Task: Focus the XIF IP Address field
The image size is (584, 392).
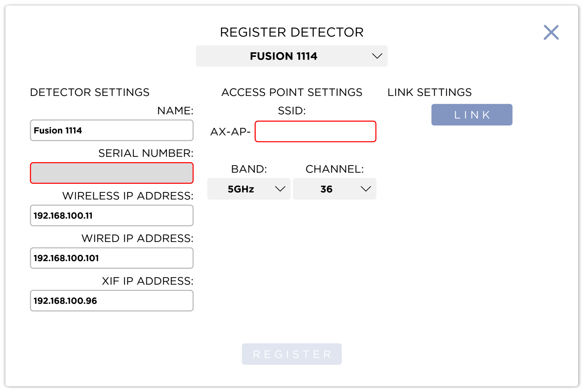Action: tap(112, 301)
